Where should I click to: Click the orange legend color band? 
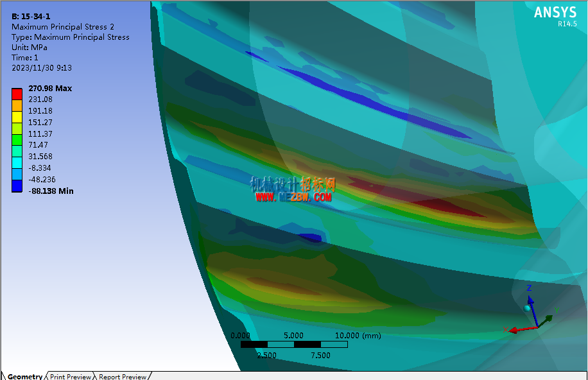click(x=17, y=105)
